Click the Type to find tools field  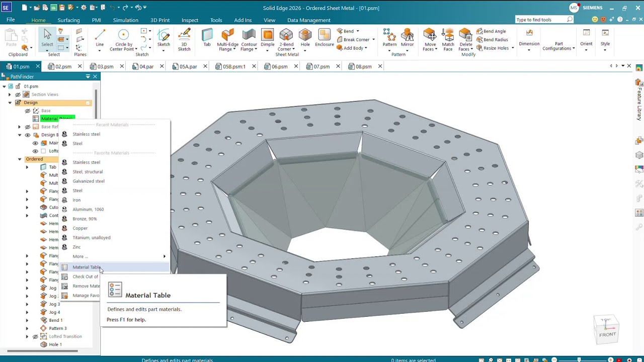tap(544, 20)
